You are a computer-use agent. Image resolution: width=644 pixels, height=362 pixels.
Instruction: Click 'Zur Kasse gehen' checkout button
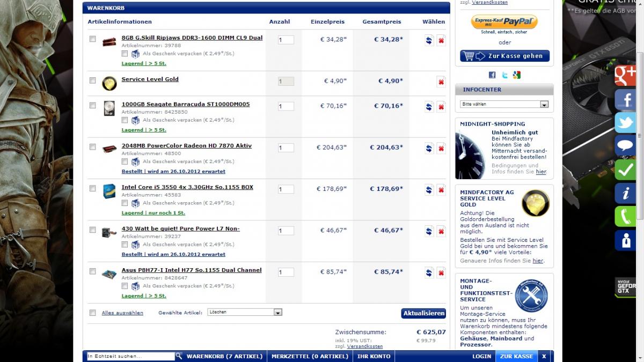(504, 56)
